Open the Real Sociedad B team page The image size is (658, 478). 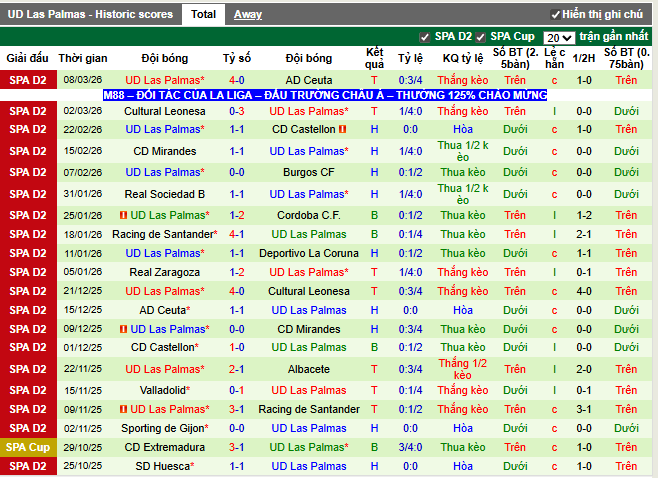click(x=165, y=194)
